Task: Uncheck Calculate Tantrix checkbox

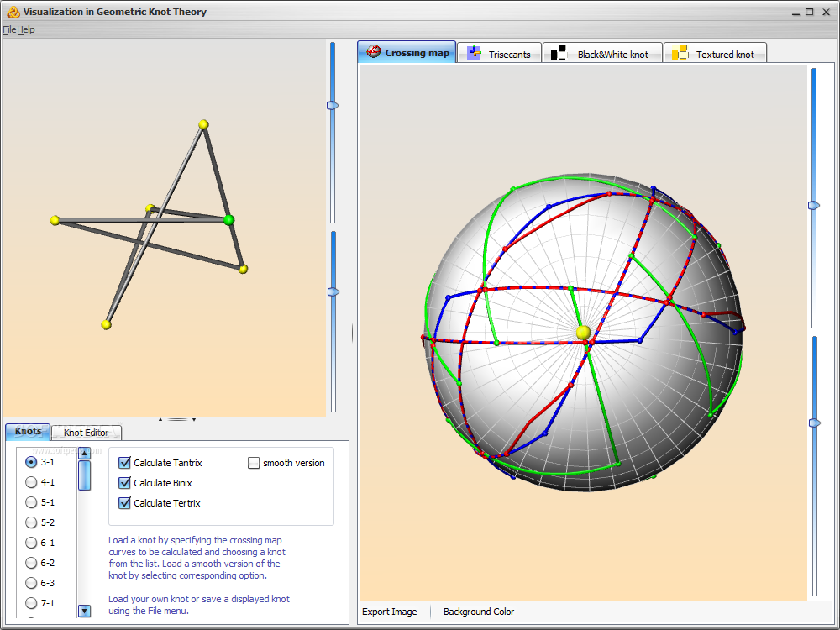Action: point(124,462)
